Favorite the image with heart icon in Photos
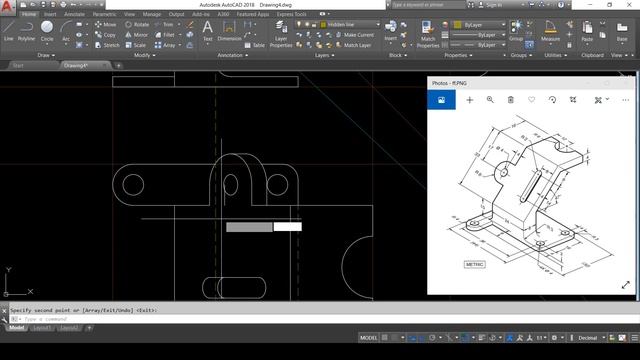The image size is (640, 360). click(531, 100)
